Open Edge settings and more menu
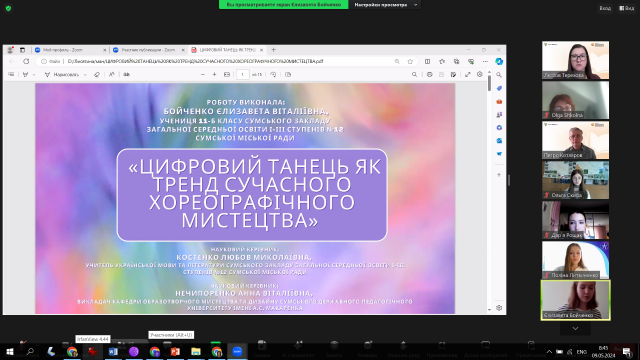Screen dimensions: 640x360 coord(485,61)
